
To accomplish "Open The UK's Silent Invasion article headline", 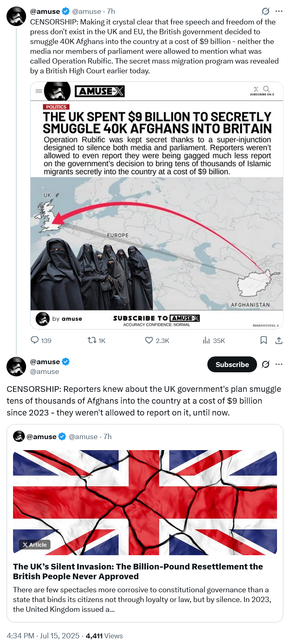I will (138, 571).
